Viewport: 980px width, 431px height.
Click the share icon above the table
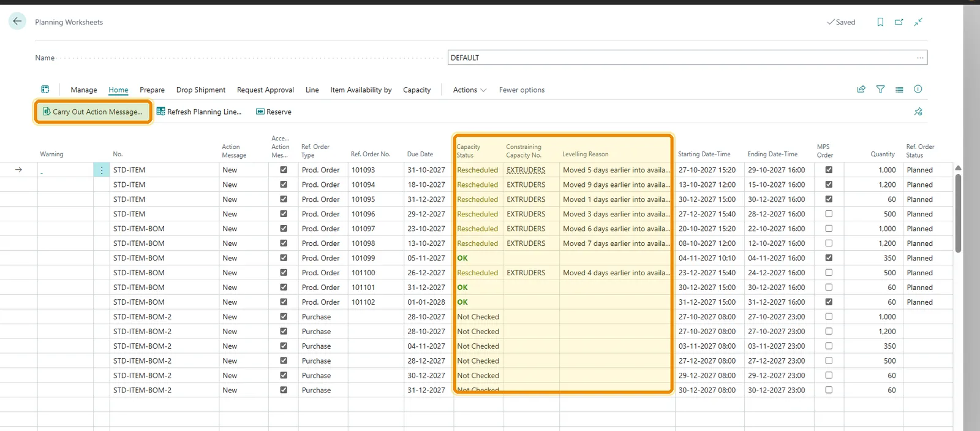861,90
